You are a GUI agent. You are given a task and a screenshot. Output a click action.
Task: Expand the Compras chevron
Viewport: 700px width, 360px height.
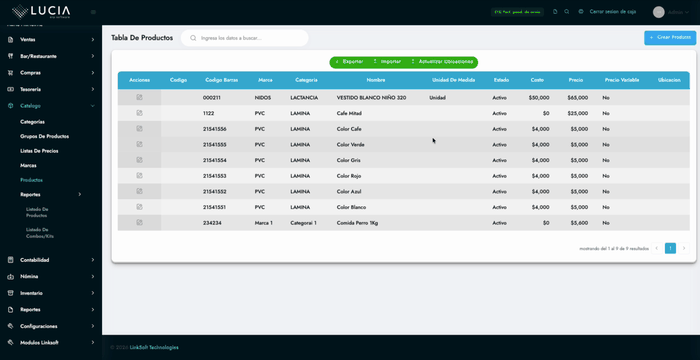click(93, 73)
